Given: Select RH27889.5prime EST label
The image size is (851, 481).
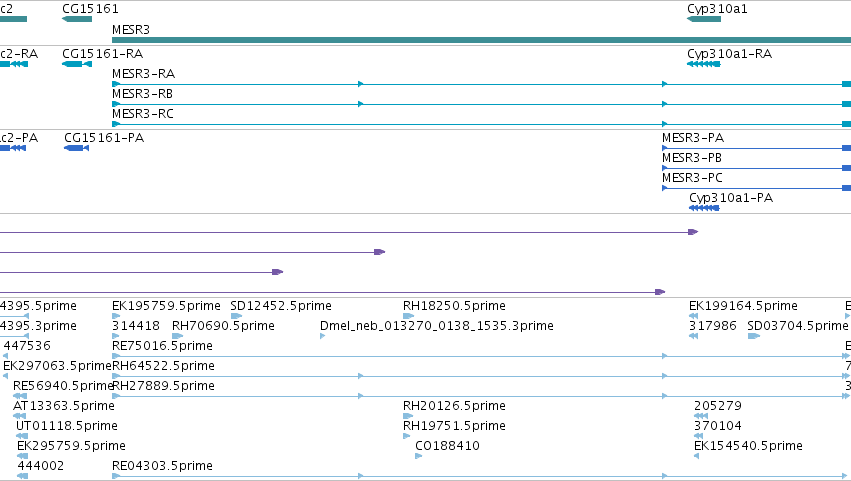Looking at the screenshot, I should coord(163,387).
